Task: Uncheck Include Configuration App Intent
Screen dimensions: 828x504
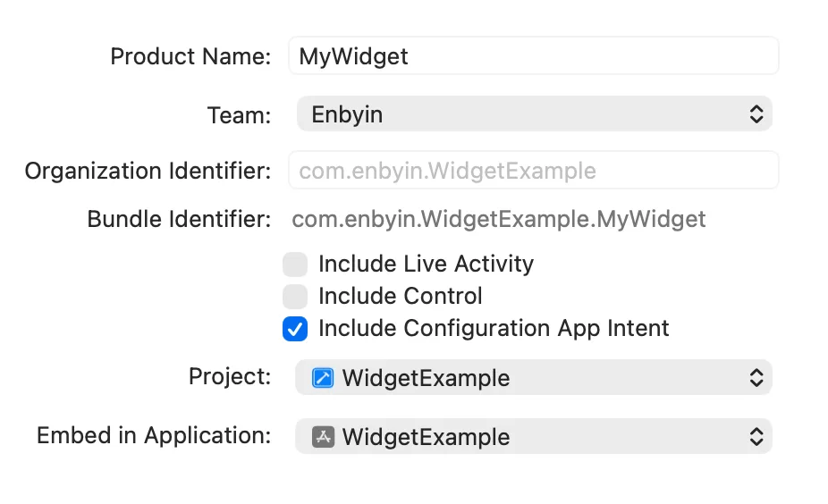Action: click(295, 329)
